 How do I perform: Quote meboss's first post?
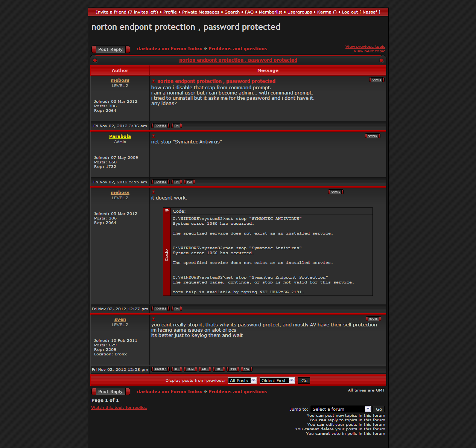coord(376,80)
